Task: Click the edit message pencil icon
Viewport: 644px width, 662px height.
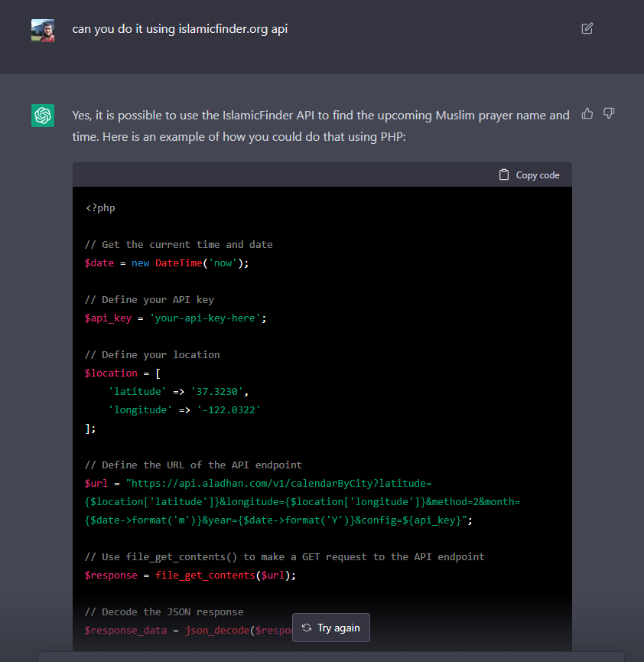Action: [587, 28]
